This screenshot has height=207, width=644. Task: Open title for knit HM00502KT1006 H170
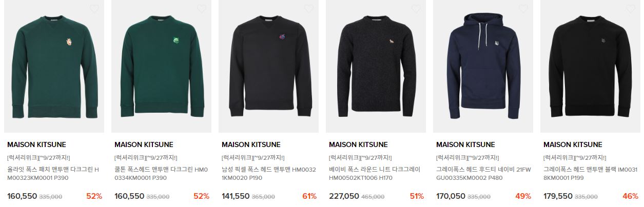(x=374, y=174)
